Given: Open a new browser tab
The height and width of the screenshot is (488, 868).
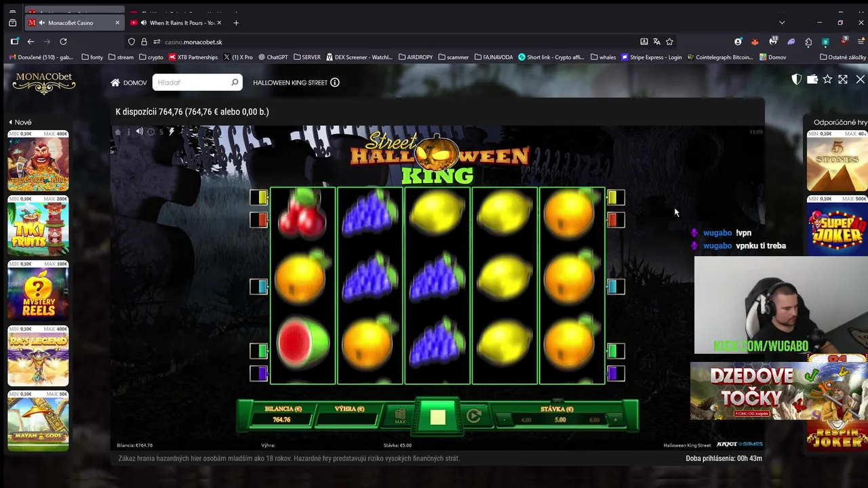Looking at the screenshot, I should (x=236, y=23).
